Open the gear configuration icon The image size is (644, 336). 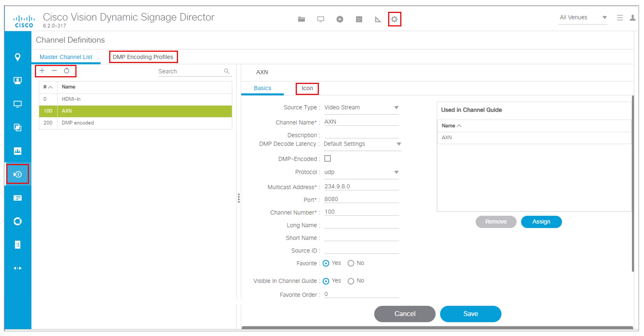coord(394,19)
